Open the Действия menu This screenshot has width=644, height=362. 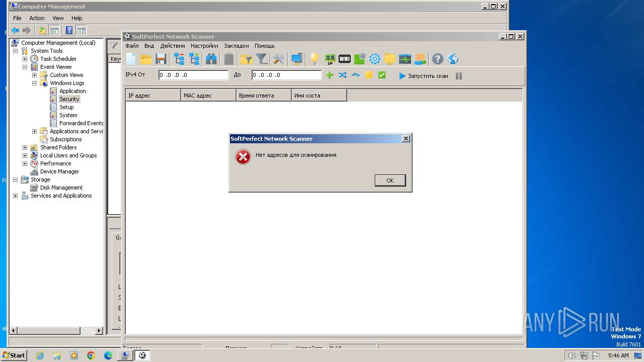173,46
